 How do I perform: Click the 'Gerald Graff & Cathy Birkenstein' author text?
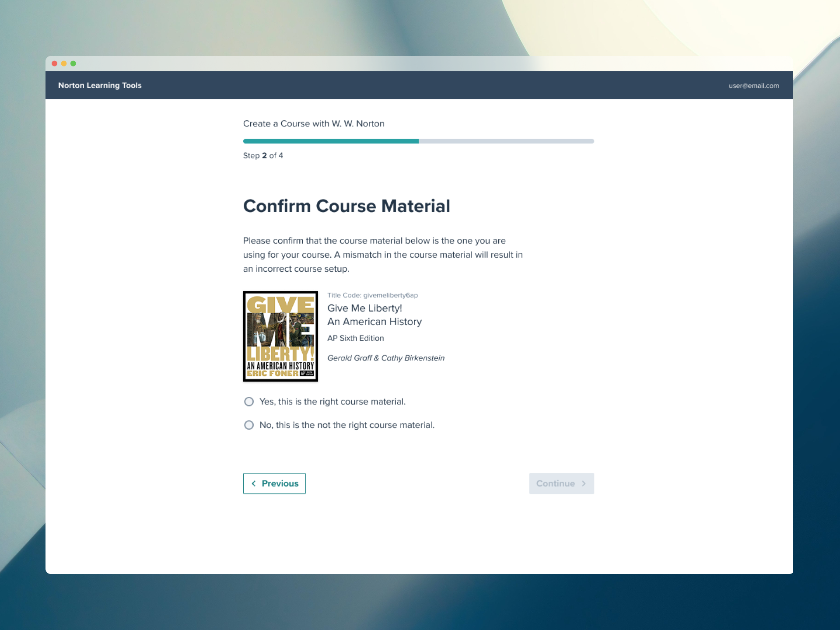386,358
